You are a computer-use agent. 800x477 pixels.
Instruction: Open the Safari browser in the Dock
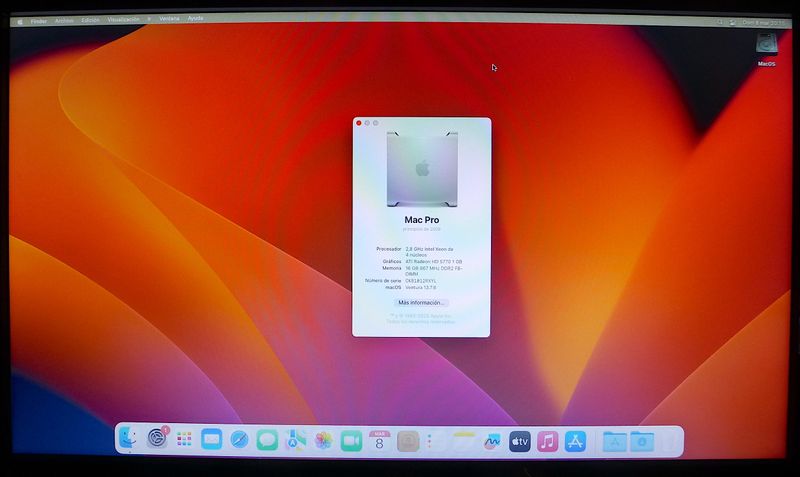point(239,439)
